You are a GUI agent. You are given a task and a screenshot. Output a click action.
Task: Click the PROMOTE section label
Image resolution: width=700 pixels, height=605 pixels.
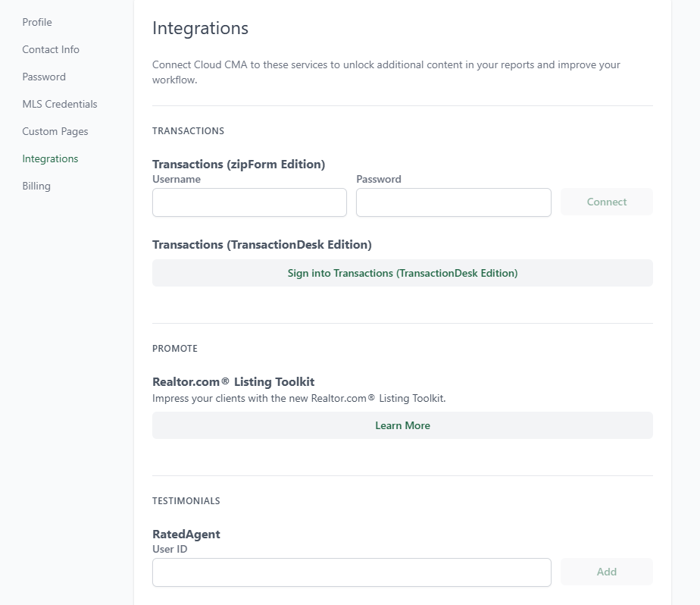[174, 348]
